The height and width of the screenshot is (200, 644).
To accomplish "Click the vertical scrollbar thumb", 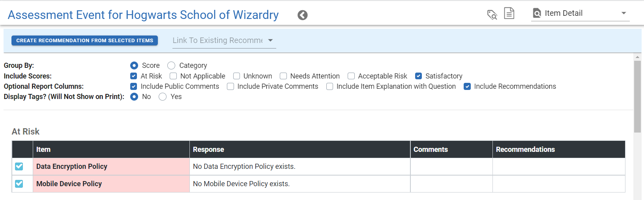I will [x=637, y=97].
